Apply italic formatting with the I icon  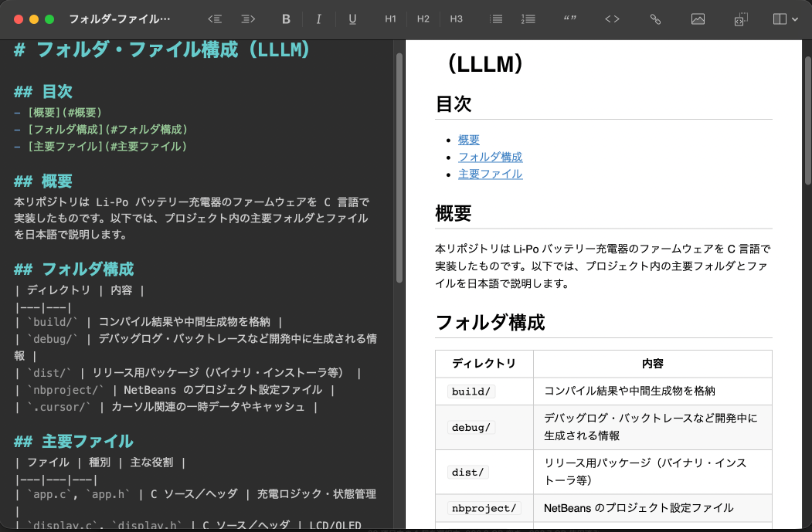pyautogui.click(x=318, y=19)
